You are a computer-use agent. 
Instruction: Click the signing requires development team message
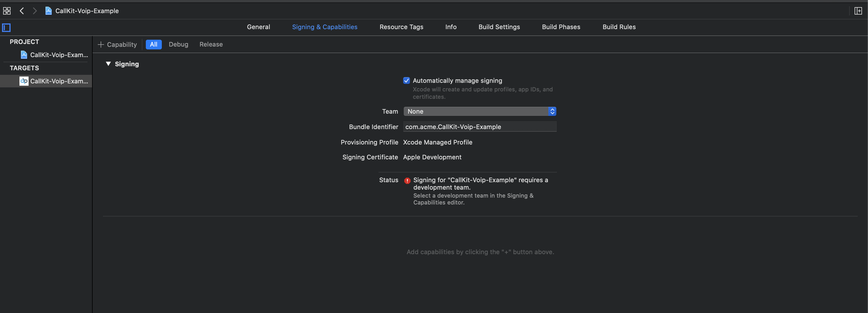pyautogui.click(x=481, y=184)
